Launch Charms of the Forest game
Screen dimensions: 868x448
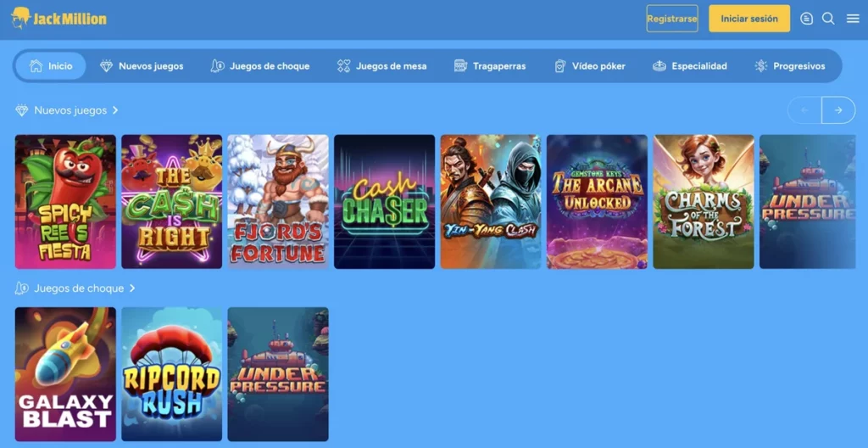tap(703, 202)
